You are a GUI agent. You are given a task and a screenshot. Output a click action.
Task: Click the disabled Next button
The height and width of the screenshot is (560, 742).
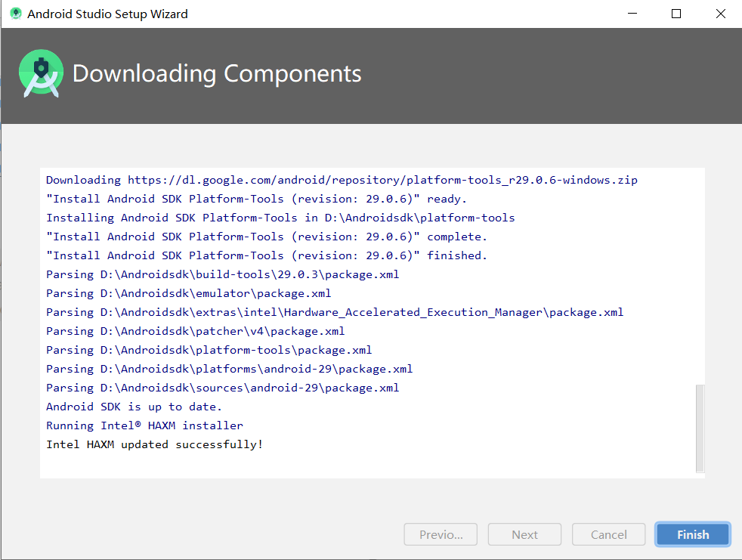point(524,534)
